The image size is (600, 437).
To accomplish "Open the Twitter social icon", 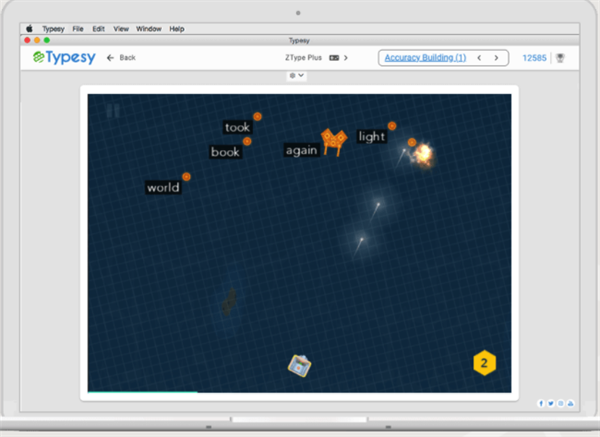I will pyautogui.click(x=551, y=403).
